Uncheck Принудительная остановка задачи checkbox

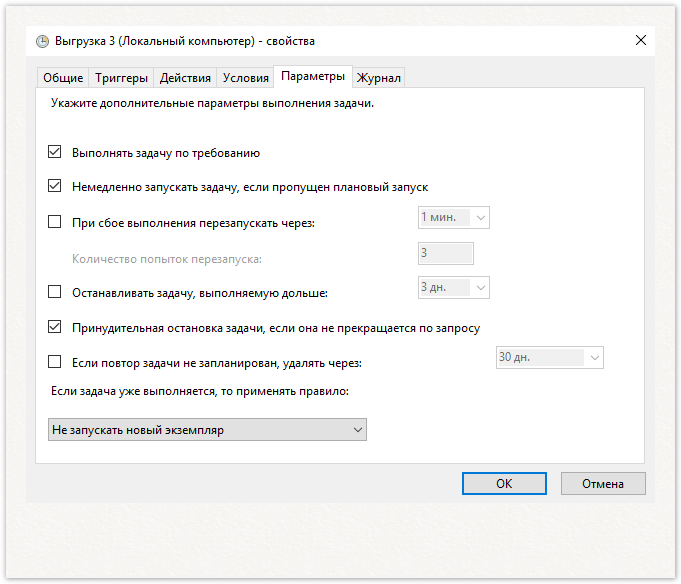[x=54, y=327]
